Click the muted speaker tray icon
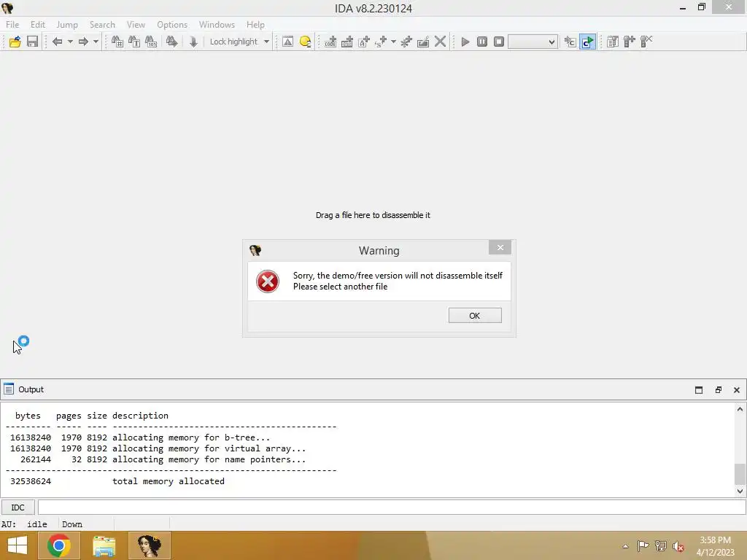Image resolution: width=747 pixels, height=560 pixels. click(x=678, y=546)
